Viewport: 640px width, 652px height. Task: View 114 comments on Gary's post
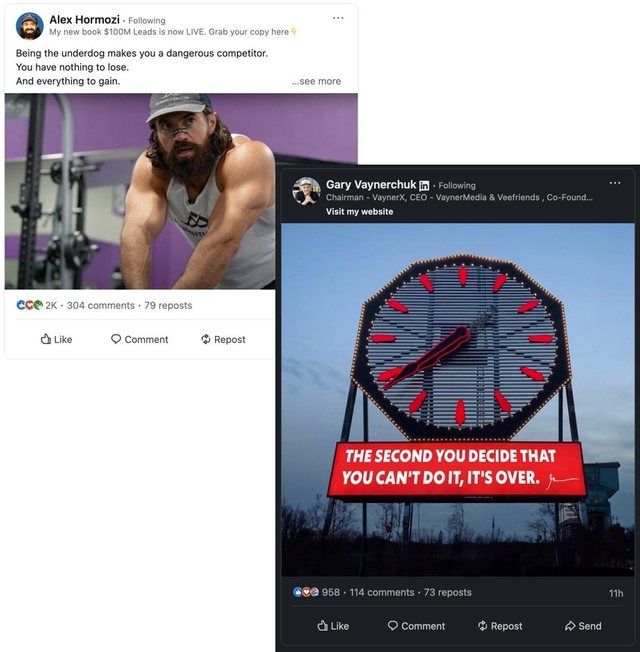(381, 592)
